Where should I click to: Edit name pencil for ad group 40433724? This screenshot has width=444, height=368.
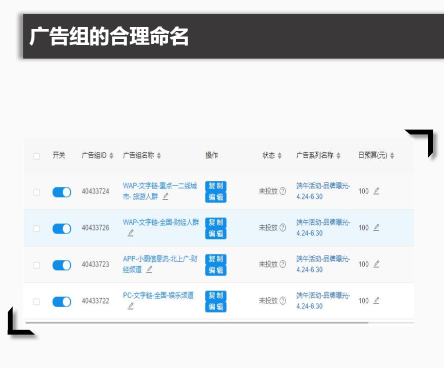coord(165,197)
